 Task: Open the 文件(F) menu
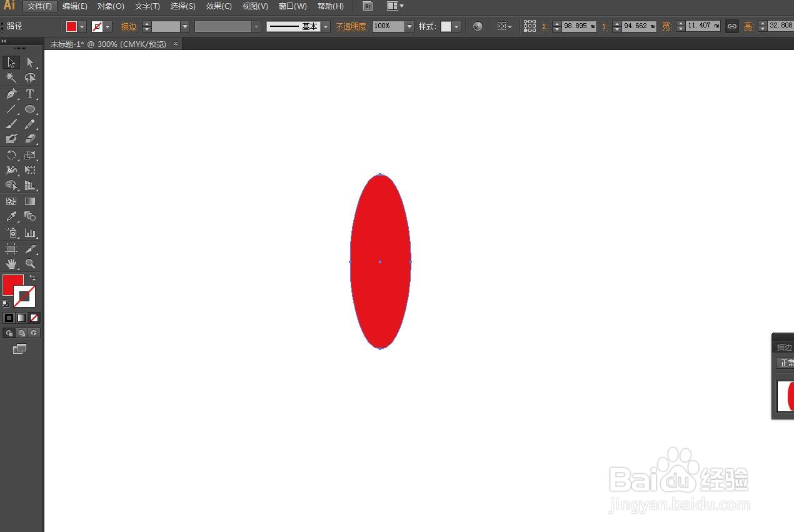pyautogui.click(x=40, y=6)
